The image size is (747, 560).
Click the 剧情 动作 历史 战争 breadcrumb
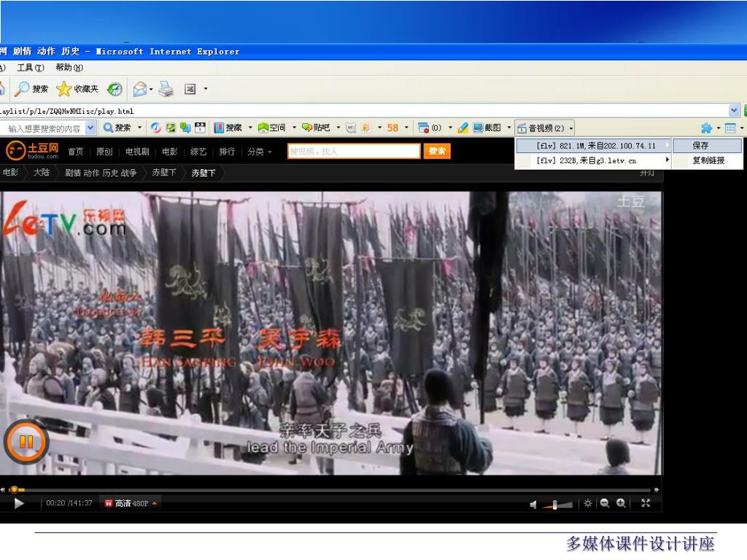tap(101, 173)
